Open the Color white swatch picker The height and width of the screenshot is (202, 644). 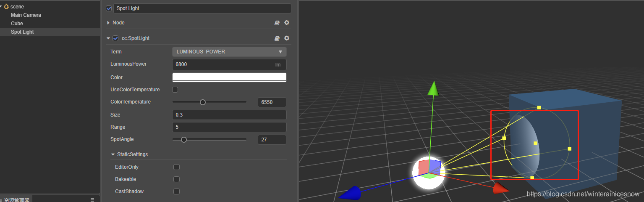[x=229, y=77]
